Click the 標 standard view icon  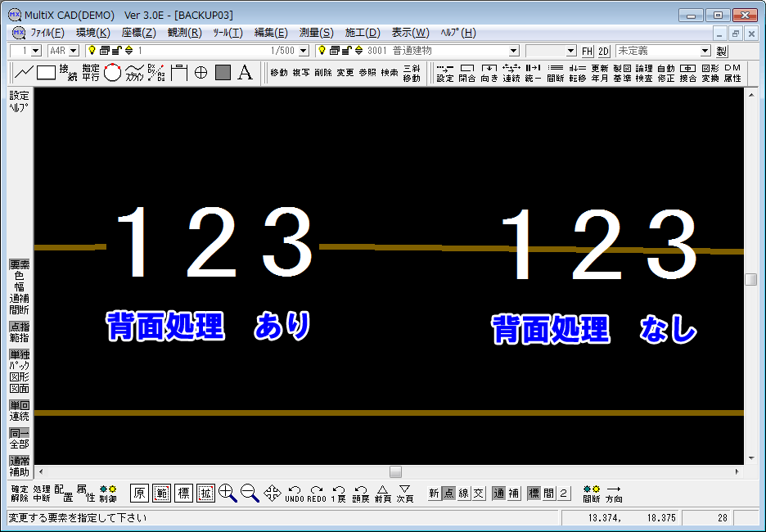(183, 494)
